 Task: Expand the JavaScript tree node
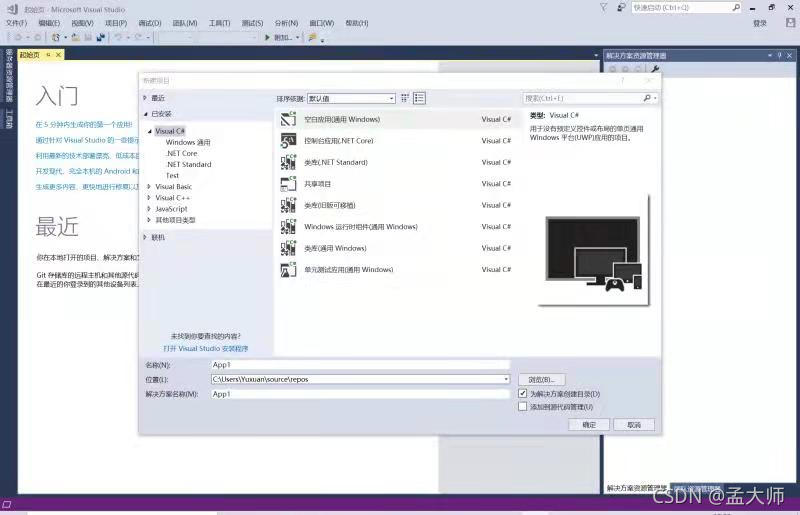pos(149,209)
